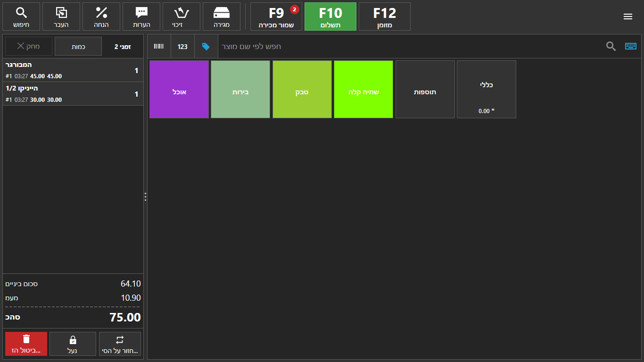The height and width of the screenshot is (362, 644).
Task: Open the hamburger menu at top right
Action: [627, 16]
